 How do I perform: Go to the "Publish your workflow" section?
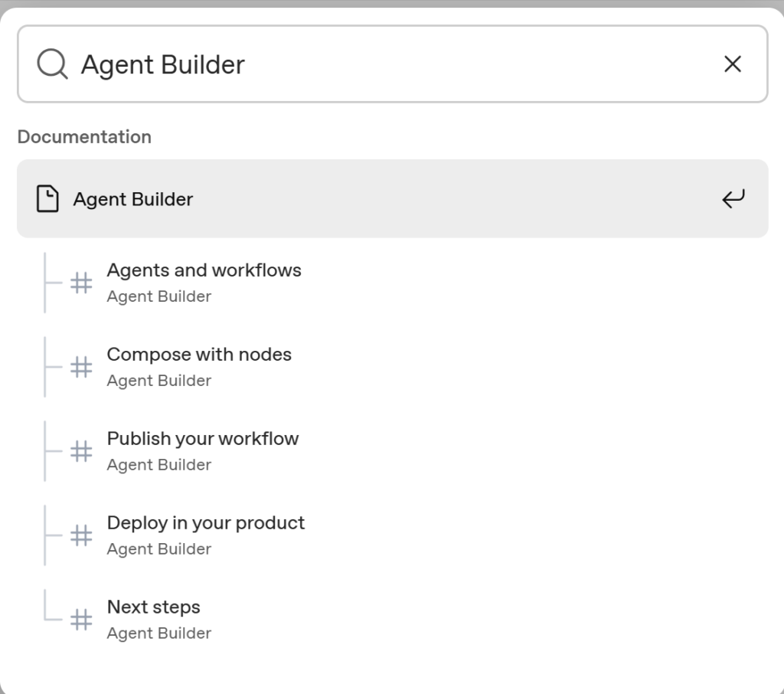(203, 439)
